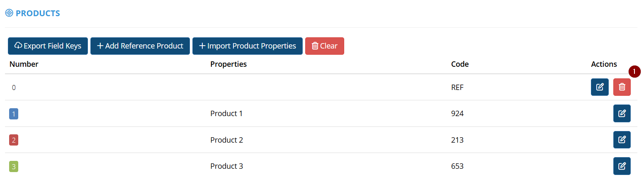Clear the products list
The height and width of the screenshot is (187, 644).
(x=324, y=46)
